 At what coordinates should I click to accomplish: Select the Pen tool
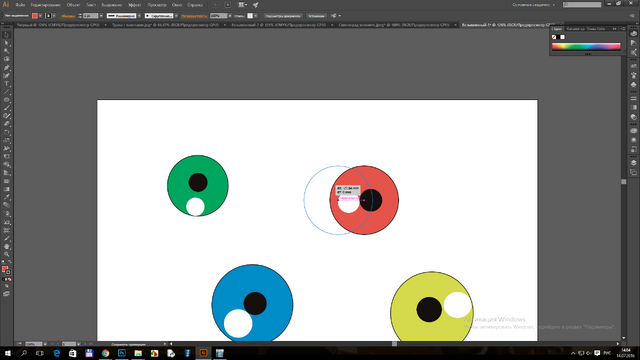pyautogui.click(x=6, y=68)
